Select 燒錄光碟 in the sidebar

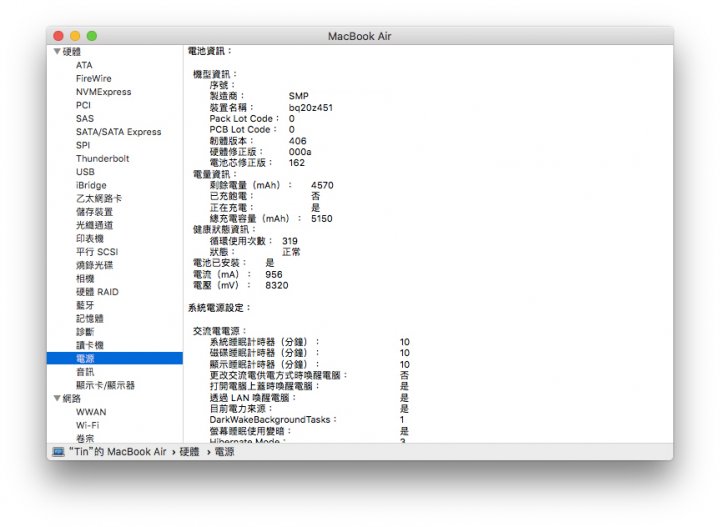coord(94,265)
